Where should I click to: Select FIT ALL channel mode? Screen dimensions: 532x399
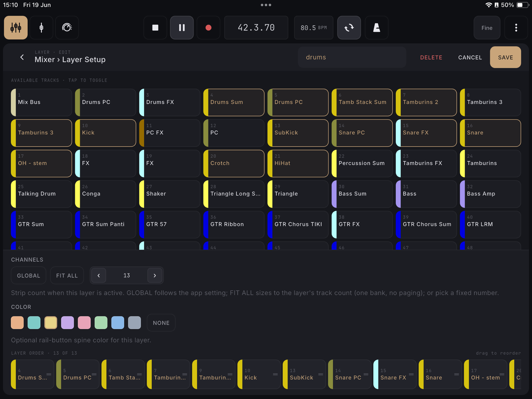point(67,275)
